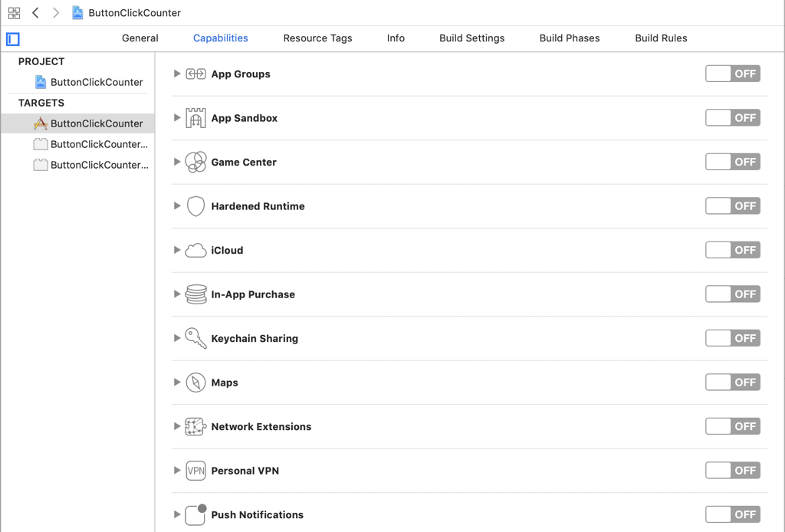Switch to the Build Settings tab
Screen dimensions: 785x532
471,38
